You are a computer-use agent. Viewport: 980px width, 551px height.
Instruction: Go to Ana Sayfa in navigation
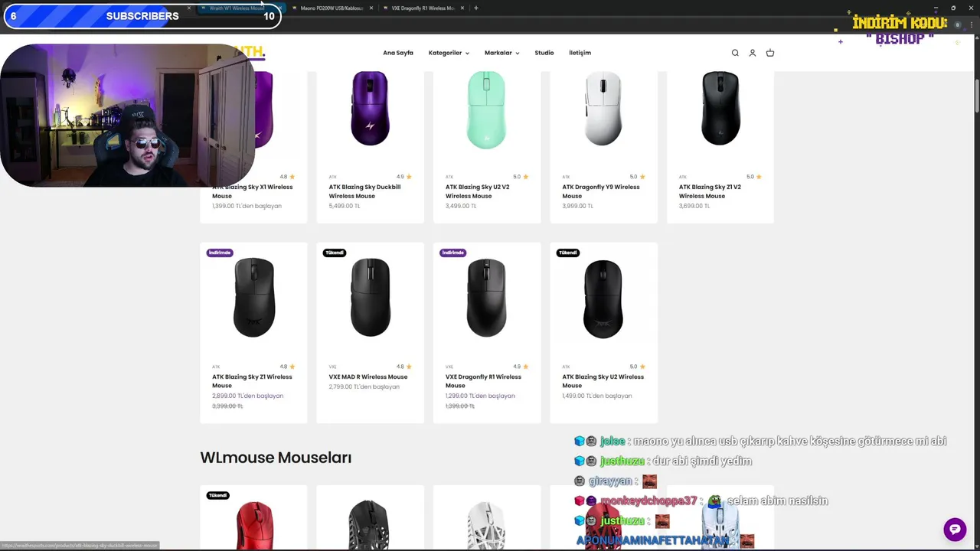pyautogui.click(x=398, y=53)
